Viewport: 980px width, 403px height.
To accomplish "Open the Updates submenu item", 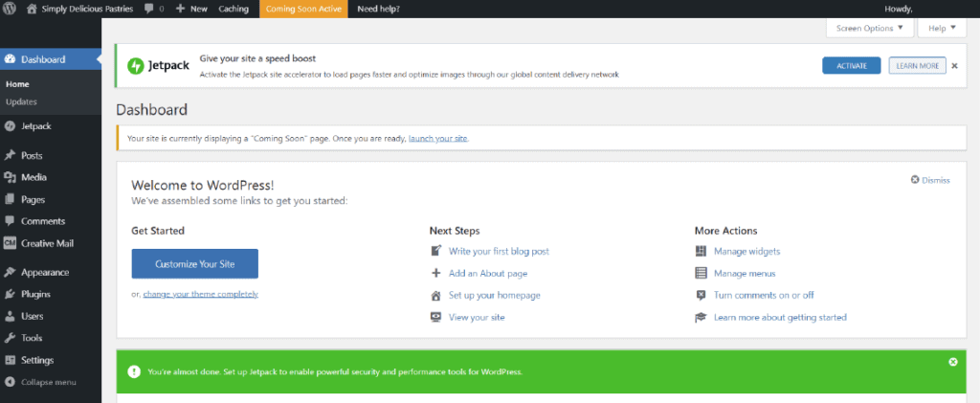I will pos(21,101).
